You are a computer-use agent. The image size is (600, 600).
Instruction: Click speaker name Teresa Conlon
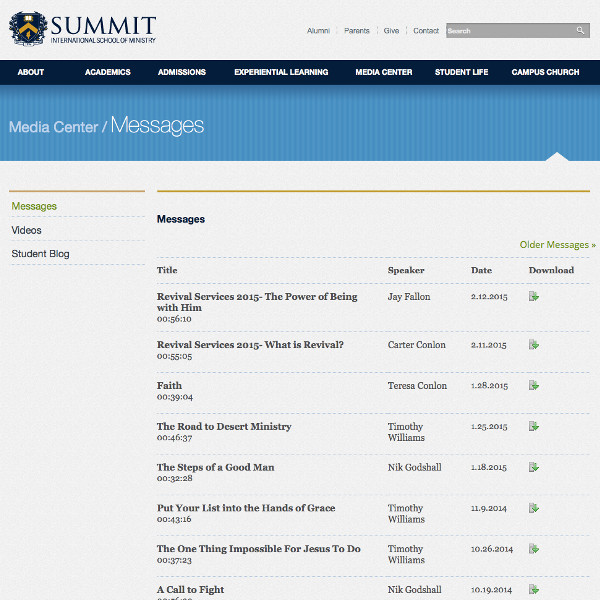pyautogui.click(x=417, y=386)
